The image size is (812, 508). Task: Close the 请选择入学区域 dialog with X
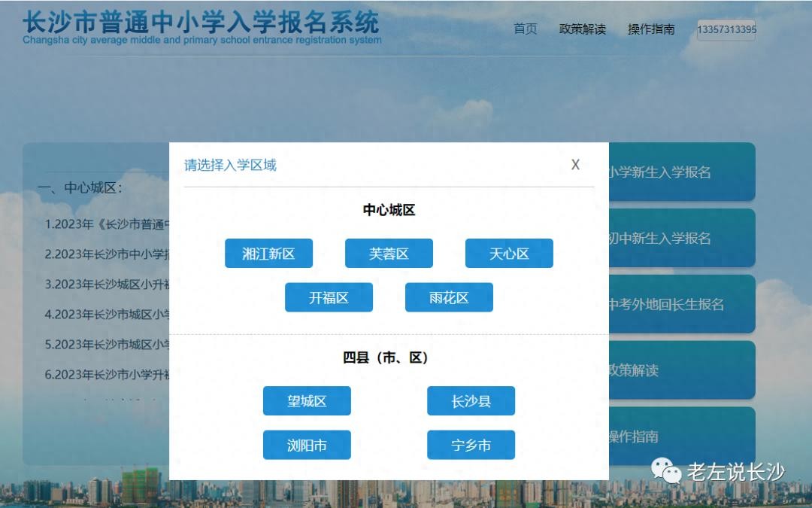coord(575,165)
